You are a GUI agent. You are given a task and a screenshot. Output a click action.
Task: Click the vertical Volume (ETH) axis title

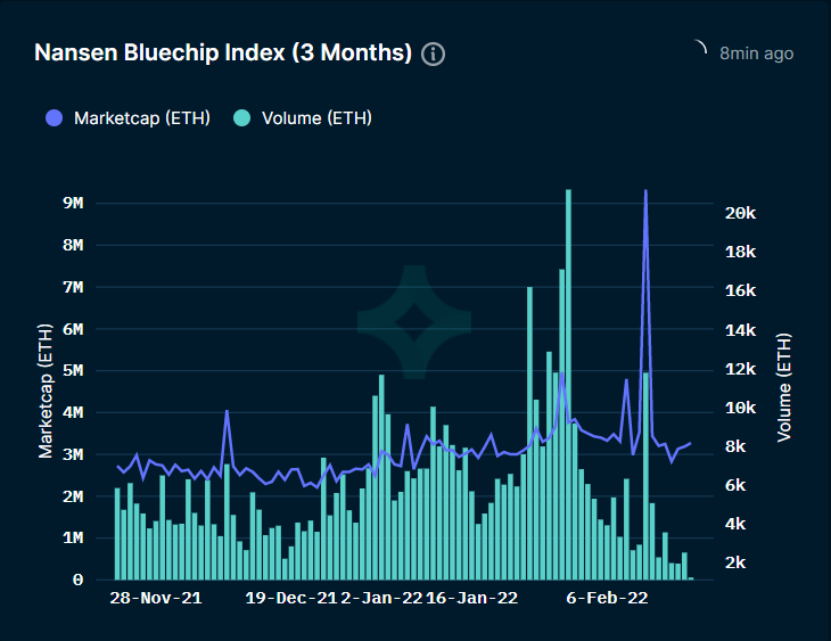point(784,388)
